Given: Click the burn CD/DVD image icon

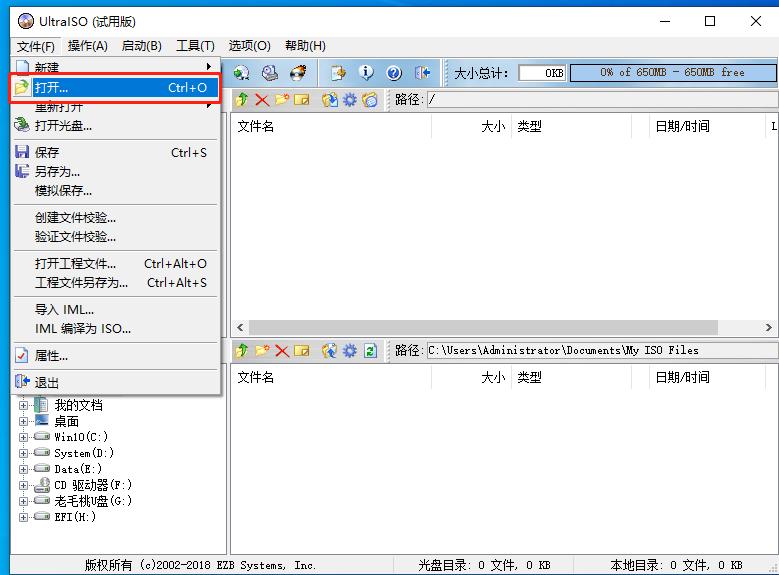Looking at the screenshot, I should pyautogui.click(x=298, y=73).
